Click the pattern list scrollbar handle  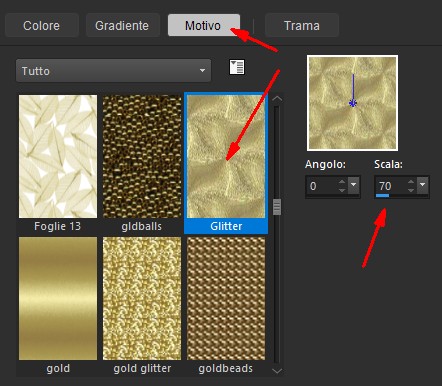(x=277, y=207)
